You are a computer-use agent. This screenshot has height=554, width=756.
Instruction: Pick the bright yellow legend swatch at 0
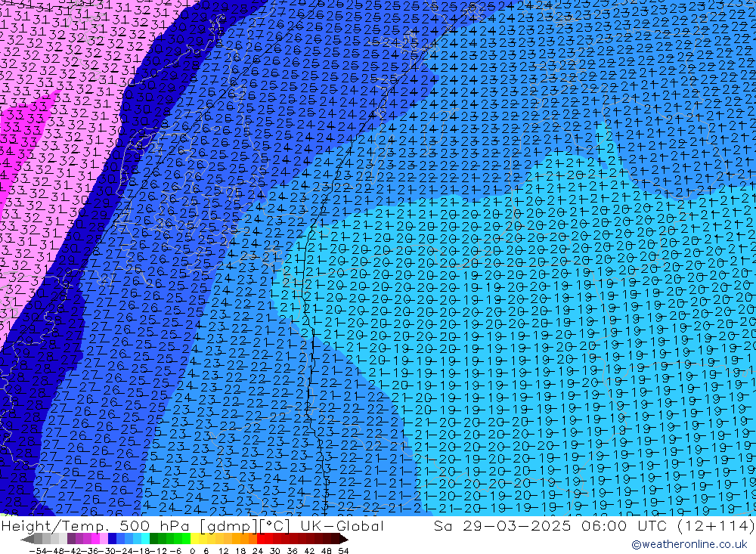(194, 539)
